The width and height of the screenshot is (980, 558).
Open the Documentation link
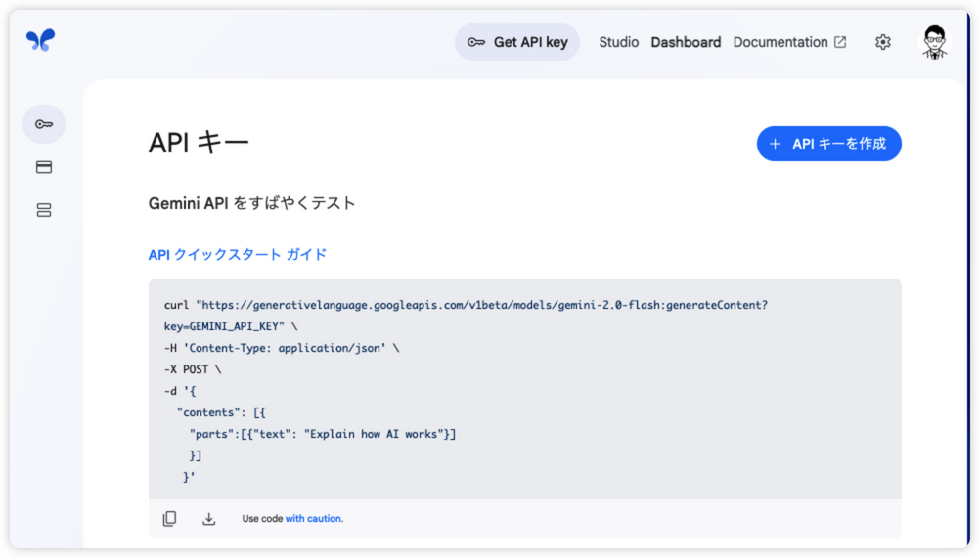click(780, 42)
